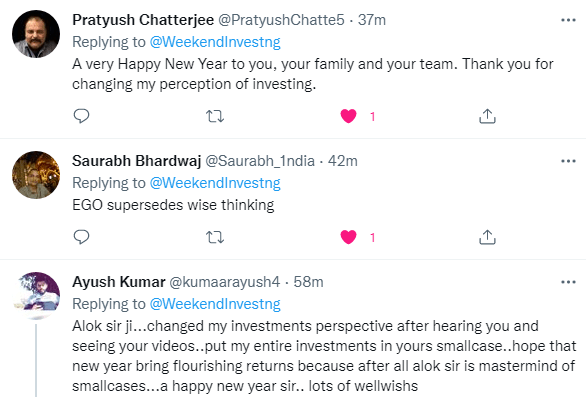
Task: Open the @kumaarayush4 handle
Action: tap(225, 282)
